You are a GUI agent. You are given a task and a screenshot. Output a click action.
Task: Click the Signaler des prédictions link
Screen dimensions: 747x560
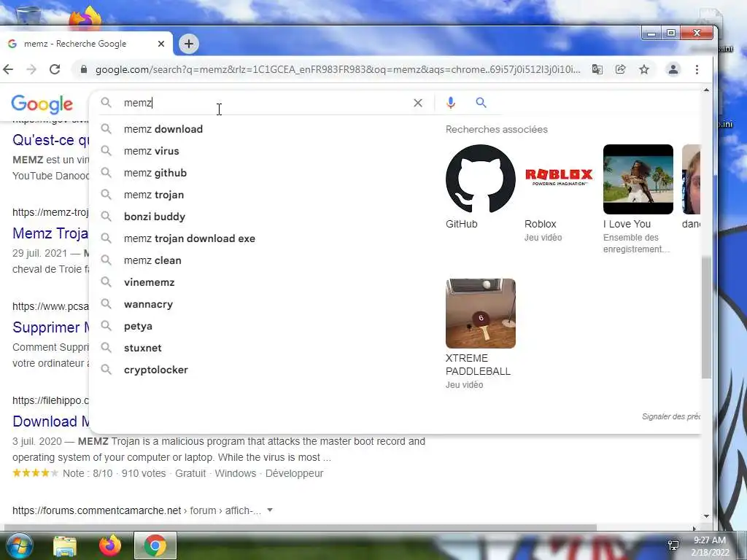671,416
